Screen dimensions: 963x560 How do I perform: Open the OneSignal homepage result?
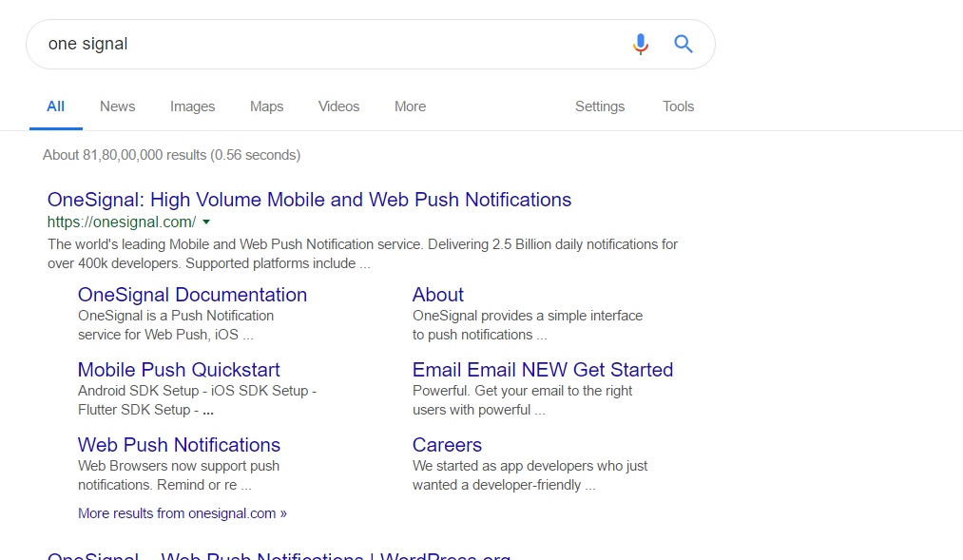tap(310, 200)
